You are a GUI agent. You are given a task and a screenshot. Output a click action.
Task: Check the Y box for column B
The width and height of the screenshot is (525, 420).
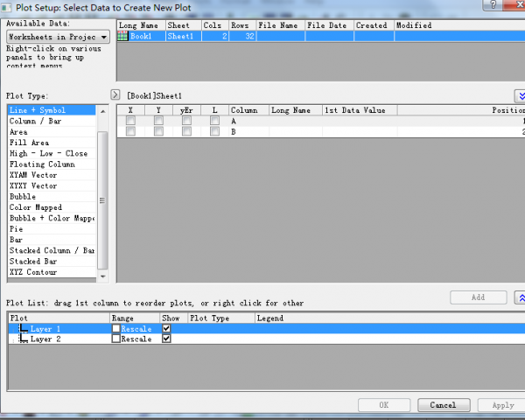coord(158,131)
